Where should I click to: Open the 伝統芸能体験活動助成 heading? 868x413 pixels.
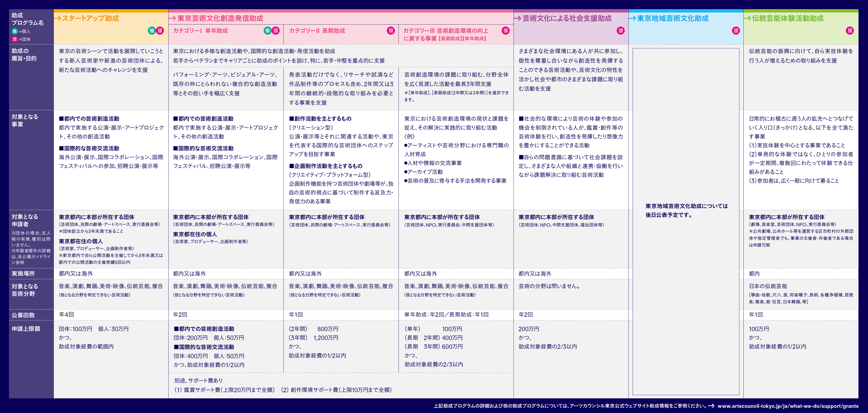[x=788, y=18]
